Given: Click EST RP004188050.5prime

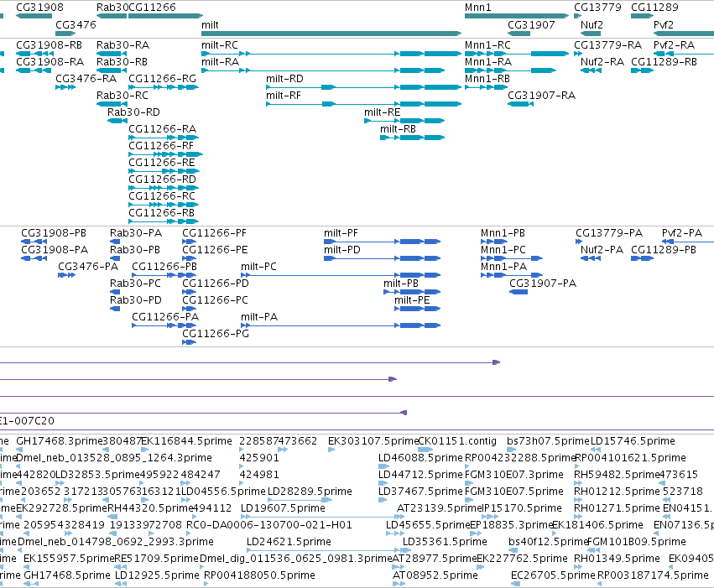Looking at the screenshot, I should [x=206, y=584].
